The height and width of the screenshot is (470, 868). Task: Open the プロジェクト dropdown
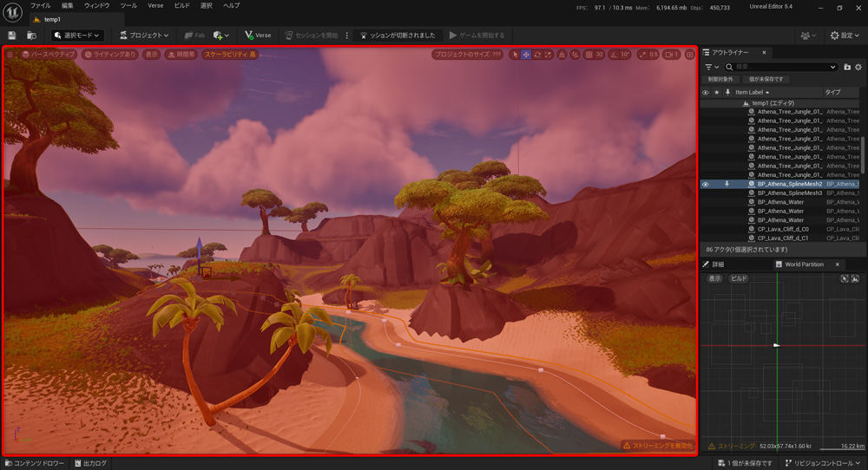144,36
